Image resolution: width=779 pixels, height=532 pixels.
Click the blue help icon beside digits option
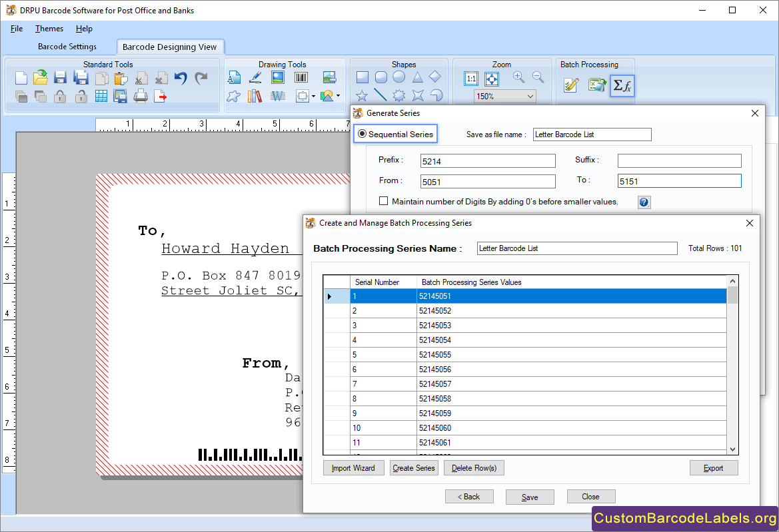644,202
